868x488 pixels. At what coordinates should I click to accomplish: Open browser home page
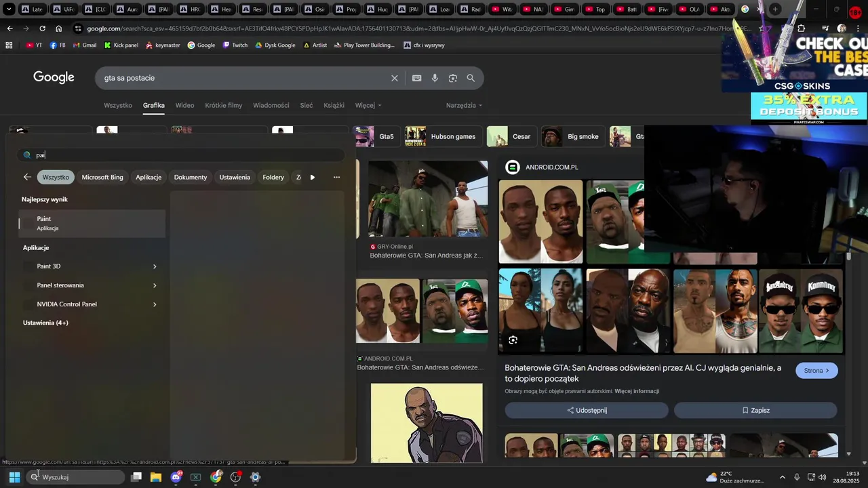point(59,28)
